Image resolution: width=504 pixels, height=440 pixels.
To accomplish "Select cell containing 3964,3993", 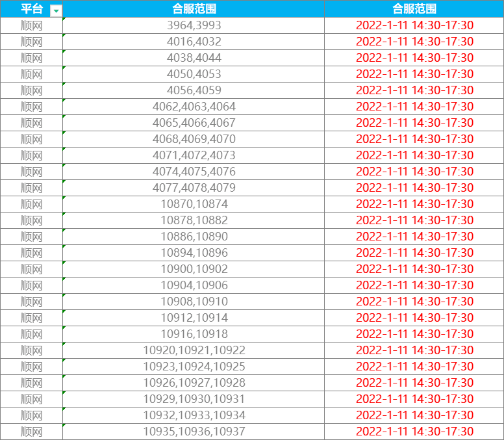I will click(194, 25).
